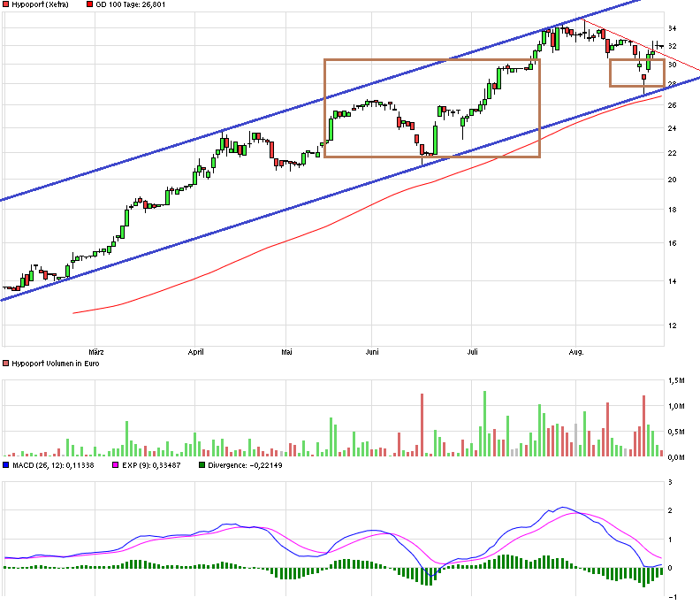Click the 32 price axis label
Viewport: 700px width, 605px height.
tap(672, 46)
